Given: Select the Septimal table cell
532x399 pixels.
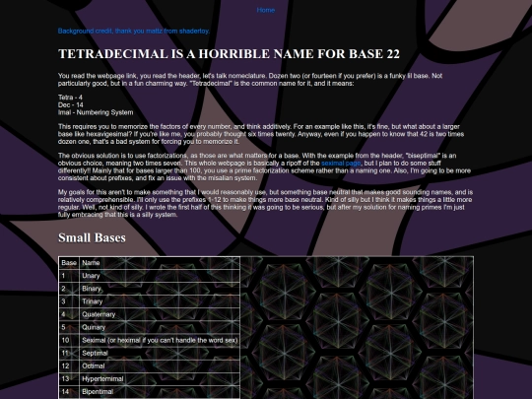Looking at the screenshot, I should 160,354.
